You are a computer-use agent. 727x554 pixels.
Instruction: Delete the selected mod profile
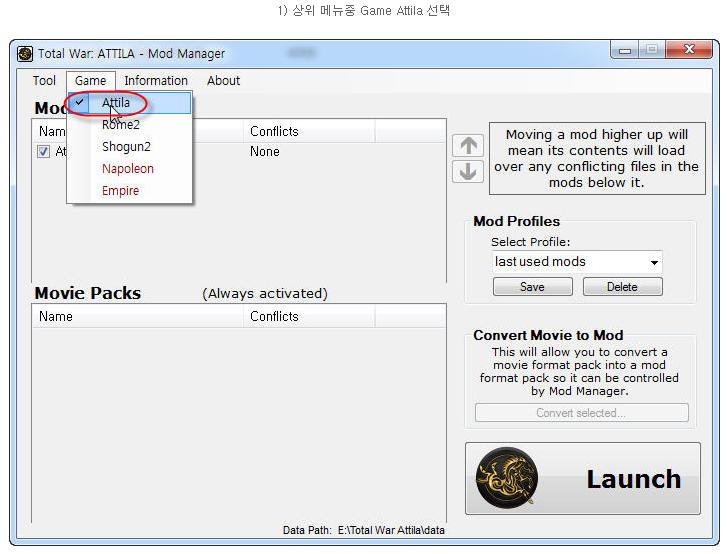click(622, 287)
